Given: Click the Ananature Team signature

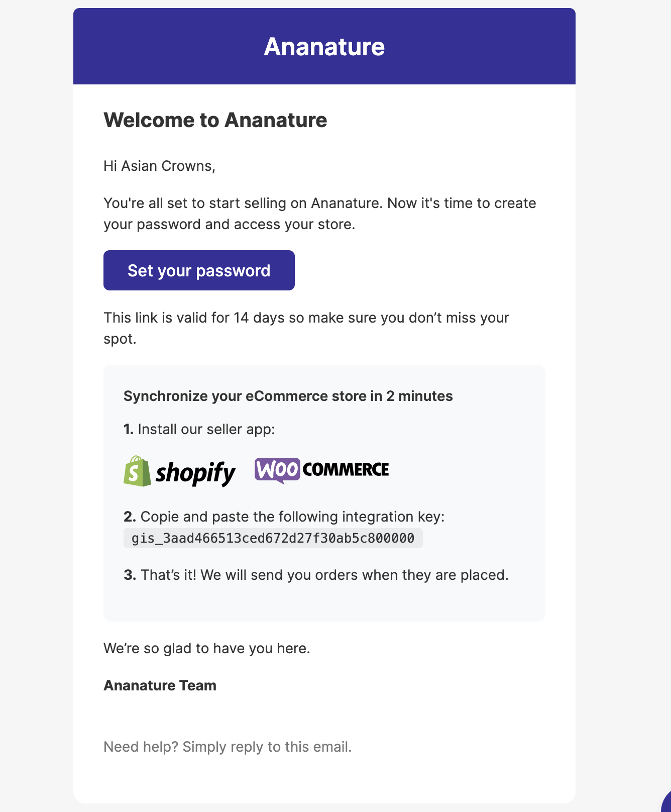Looking at the screenshot, I should (160, 685).
